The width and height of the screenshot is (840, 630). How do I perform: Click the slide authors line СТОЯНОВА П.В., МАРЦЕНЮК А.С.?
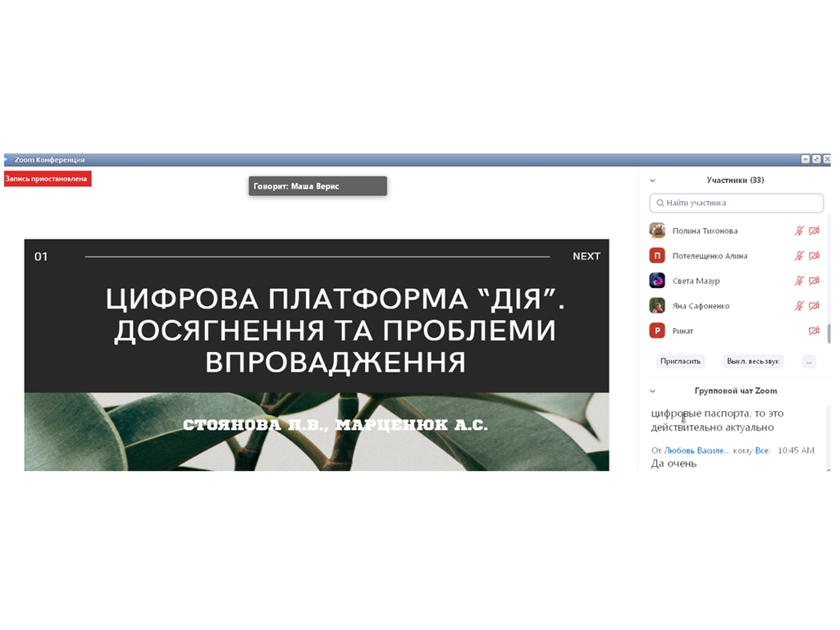click(336, 426)
